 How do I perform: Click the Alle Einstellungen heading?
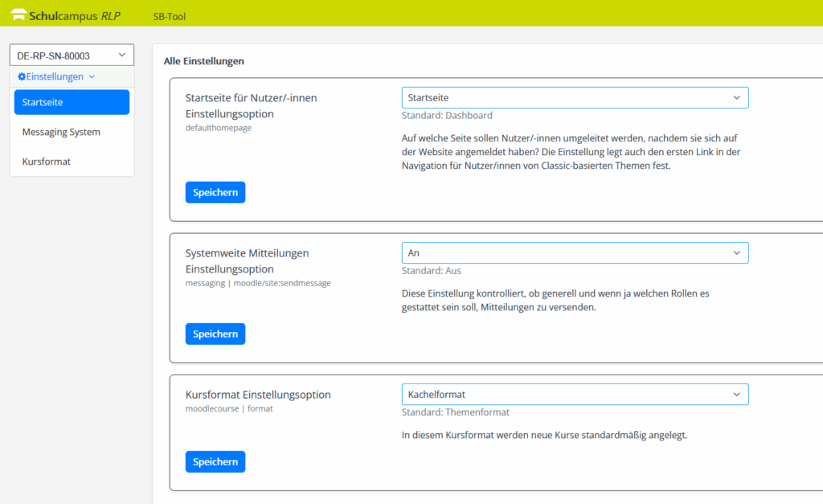pos(203,61)
